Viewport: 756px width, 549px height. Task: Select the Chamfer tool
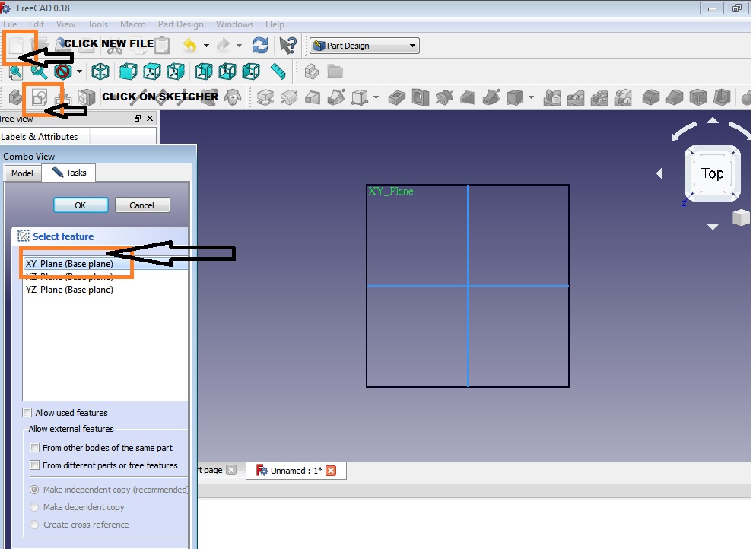tap(675, 98)
